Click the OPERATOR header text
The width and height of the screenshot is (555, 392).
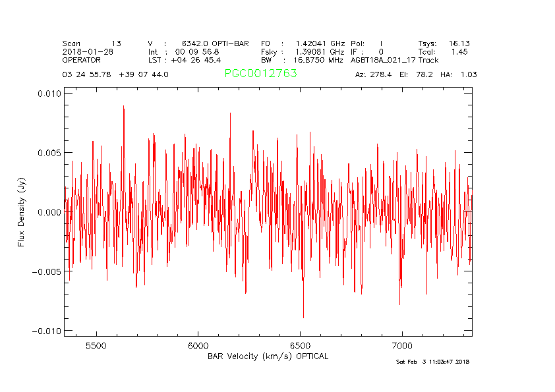[82, 59]
